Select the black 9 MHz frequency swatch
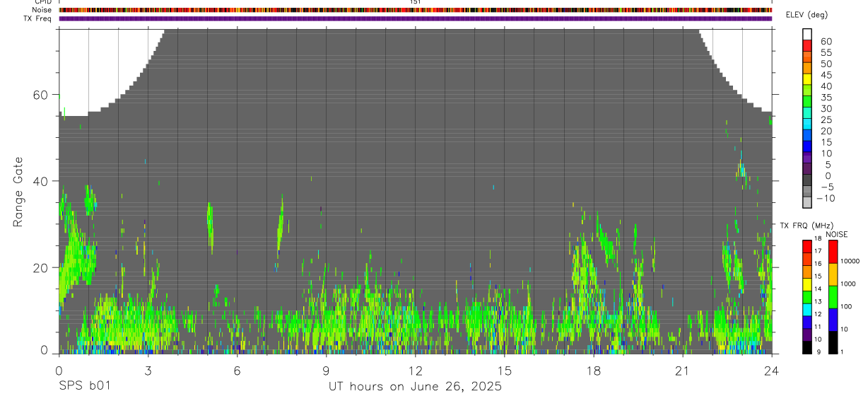868x401 pixels. pyautogui.click(x=807, y=347)
